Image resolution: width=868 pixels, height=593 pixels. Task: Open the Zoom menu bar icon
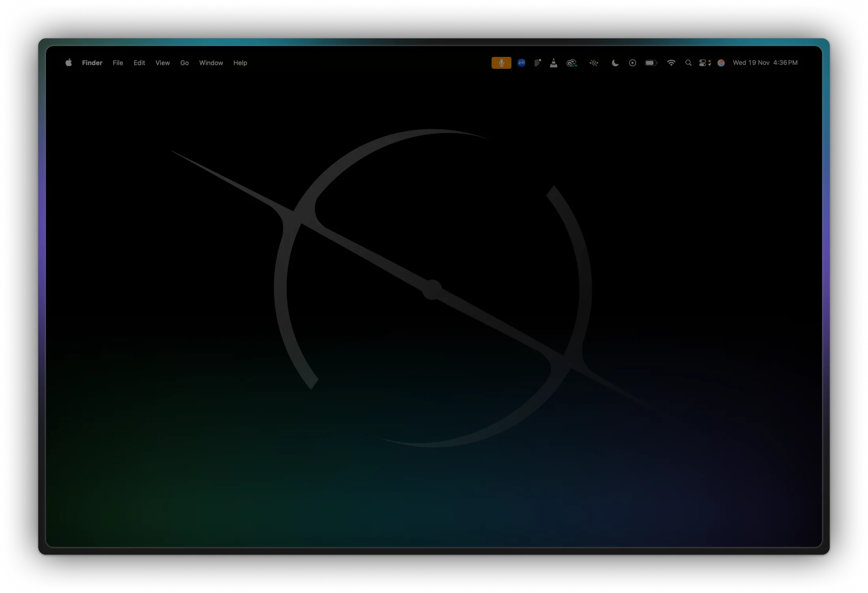[522, 63]
